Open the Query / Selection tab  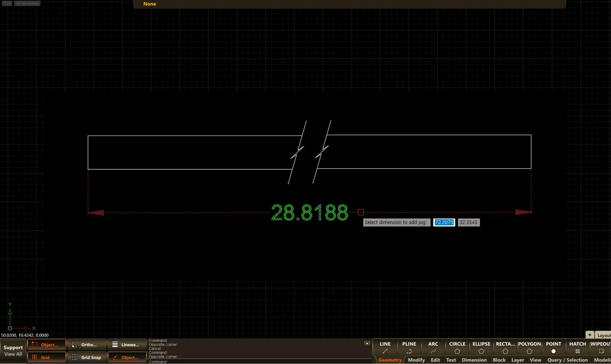tap(567, 360)
